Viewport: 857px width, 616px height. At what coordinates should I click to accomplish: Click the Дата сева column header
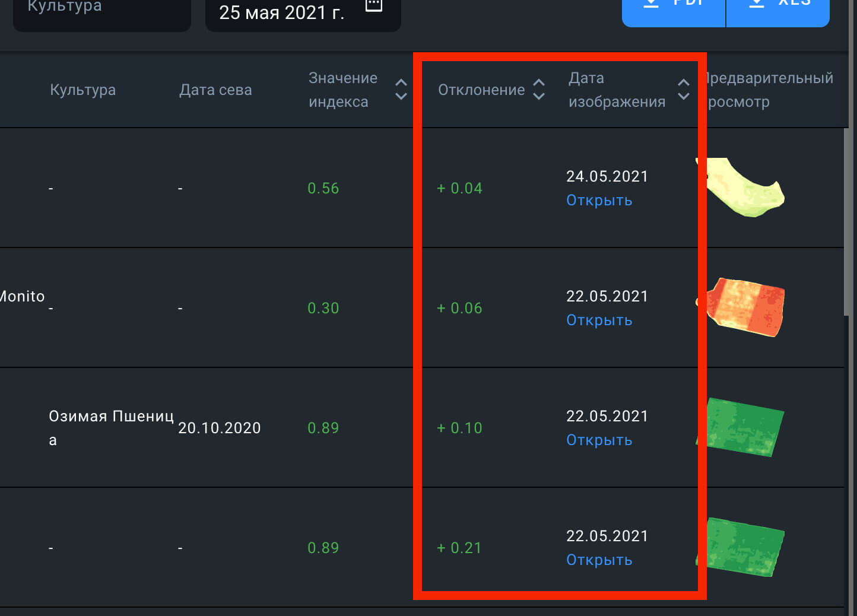click(x=215, y=90)
